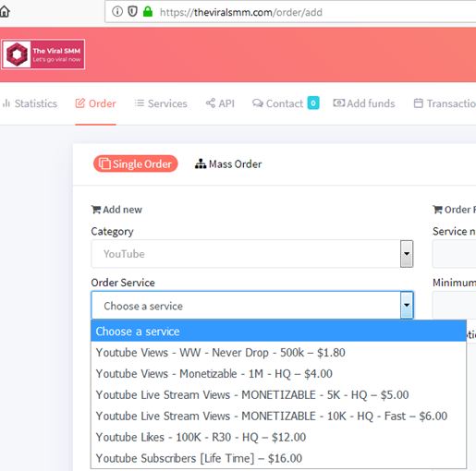Click the Category dropdown arrow
Image resolution: width=476 pixels, height=471 pixels.
[x=407, y=254]
